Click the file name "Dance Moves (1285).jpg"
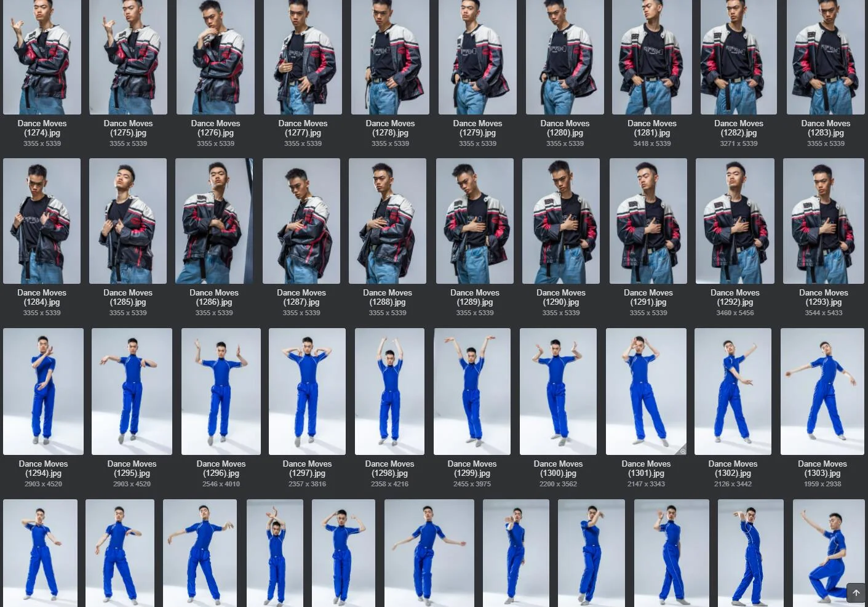 (x=128, y=297)
